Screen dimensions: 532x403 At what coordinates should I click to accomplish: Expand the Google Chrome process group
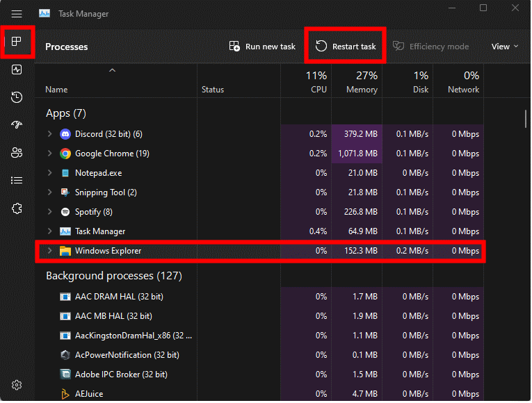point(49,154)
